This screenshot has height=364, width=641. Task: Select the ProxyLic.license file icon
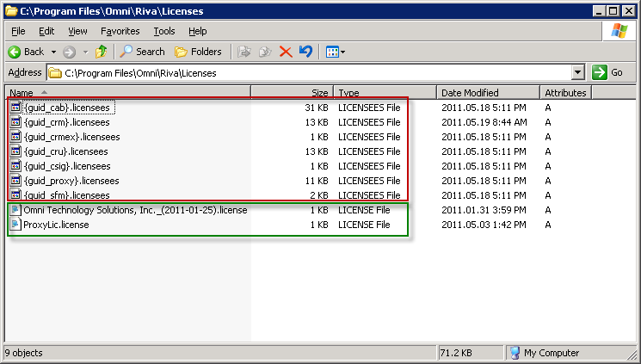click(x=15, y=225)
